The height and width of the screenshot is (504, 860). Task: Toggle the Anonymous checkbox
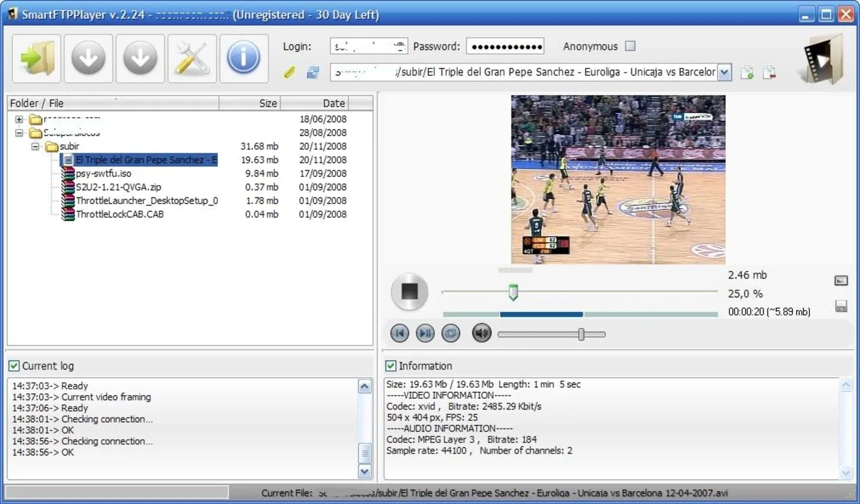(x=630, y=46)
